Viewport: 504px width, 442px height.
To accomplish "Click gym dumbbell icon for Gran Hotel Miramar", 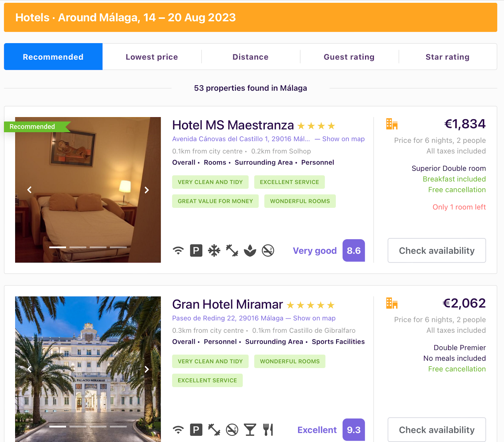I will 214,430.
